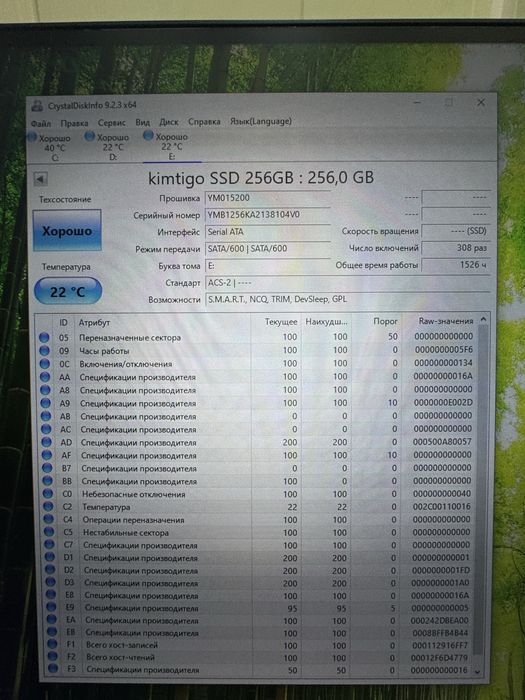Click status circle for attribute D1
Screen dimensions: 525x700
click(50, 558)
